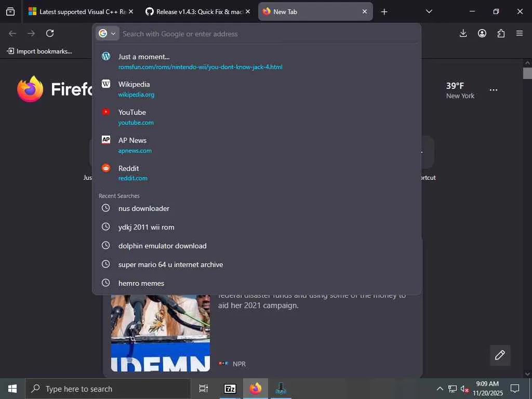Click the Reddit favicon
Image resolution: width=532 pixels, height=399 pixels.
[106, 168]
